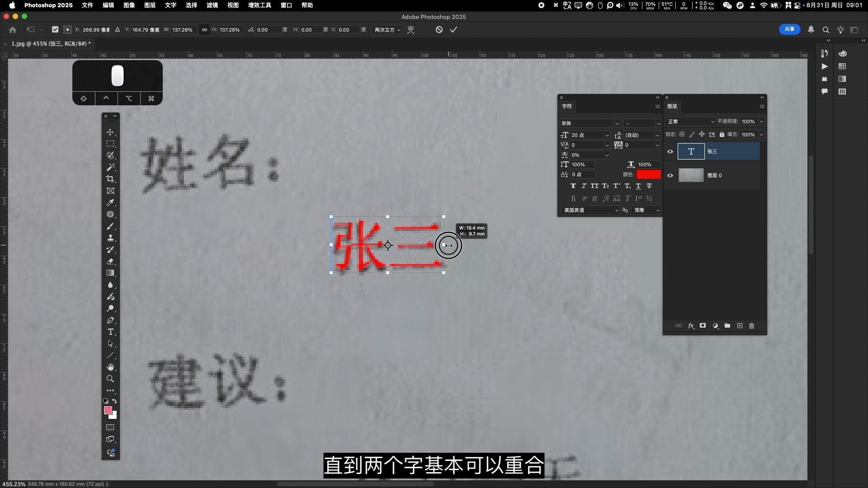This screenshot has height=488, width=868.
Task: Open the red text color swatch
Action: (648, 174)
